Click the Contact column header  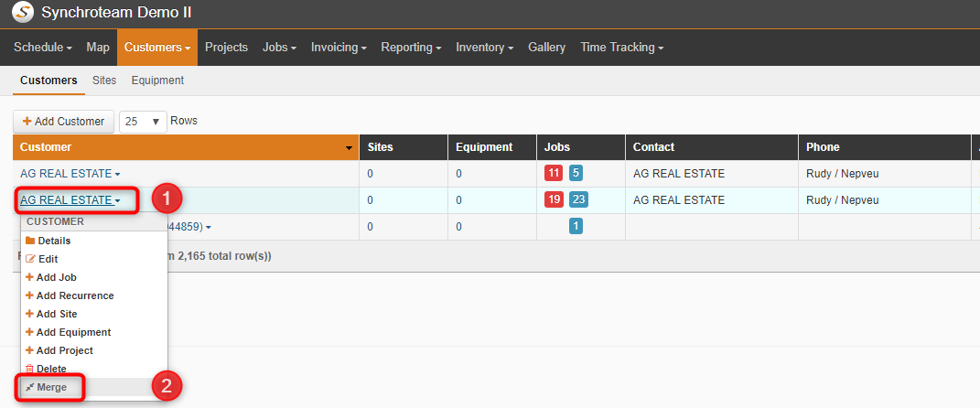point(712,147)
